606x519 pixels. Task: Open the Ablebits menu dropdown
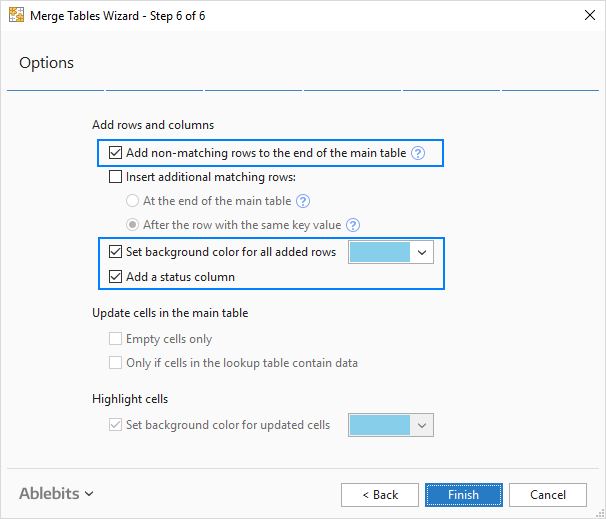(57, 493)
